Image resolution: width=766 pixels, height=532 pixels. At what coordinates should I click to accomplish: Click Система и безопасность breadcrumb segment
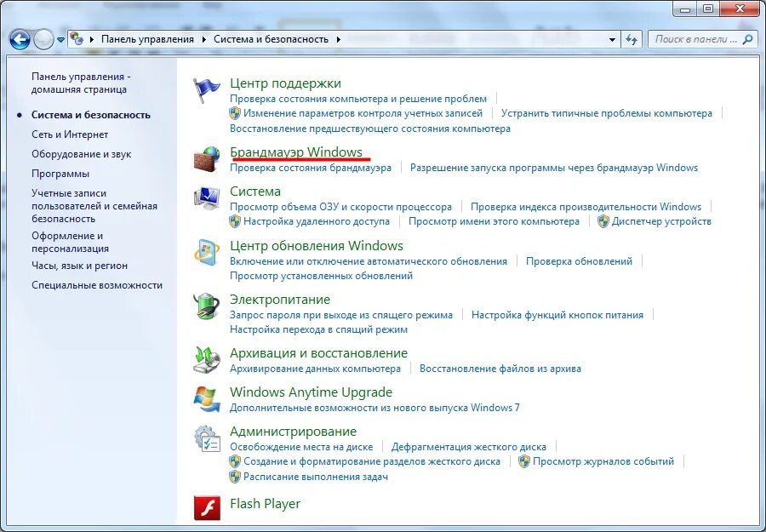point(272,39)
